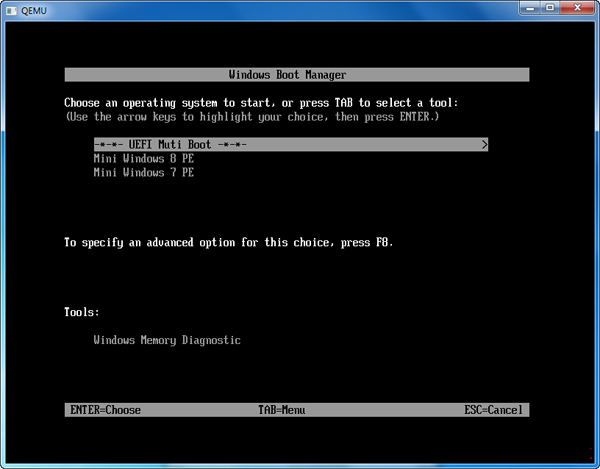Click the arrow keys hint text
Viewport: 600px width, 469px height.
(x=251, y=117)
